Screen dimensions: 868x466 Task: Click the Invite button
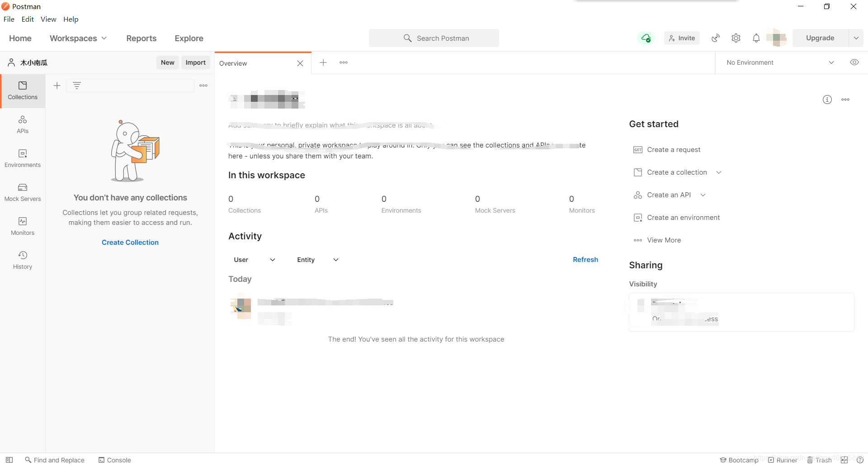point(682,38)
